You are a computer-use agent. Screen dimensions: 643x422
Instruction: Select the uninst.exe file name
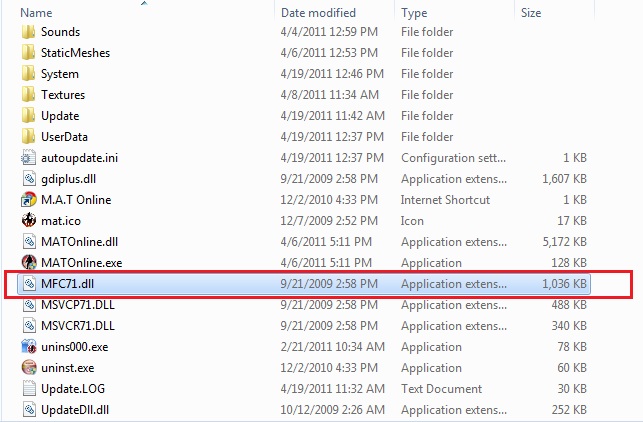click(x=68, y=368)
